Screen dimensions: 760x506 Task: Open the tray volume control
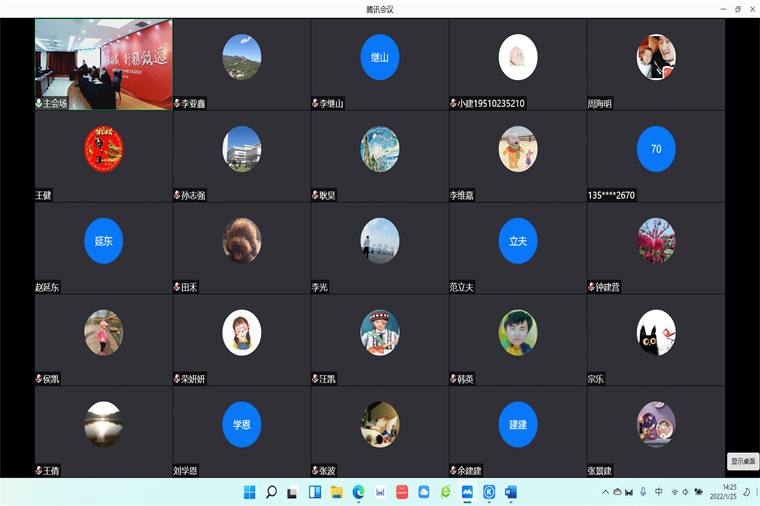click(x=685, y=492)
